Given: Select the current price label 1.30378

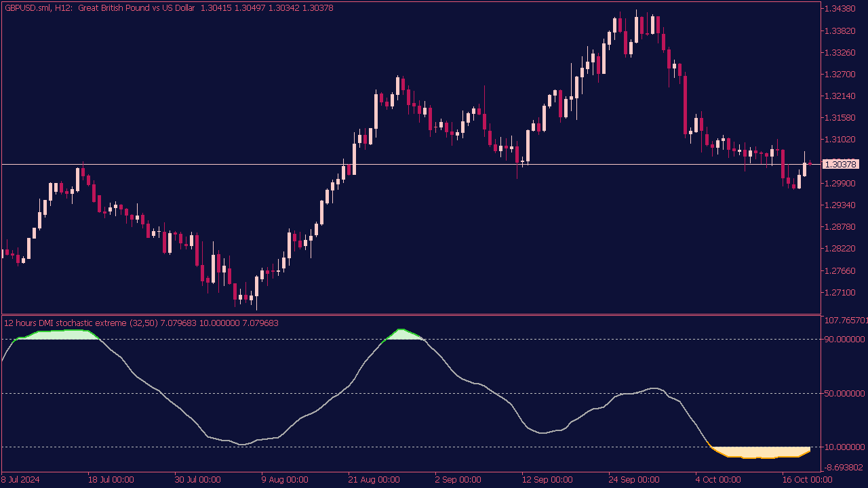Looking at the screenshot, I should coord(841,164).
